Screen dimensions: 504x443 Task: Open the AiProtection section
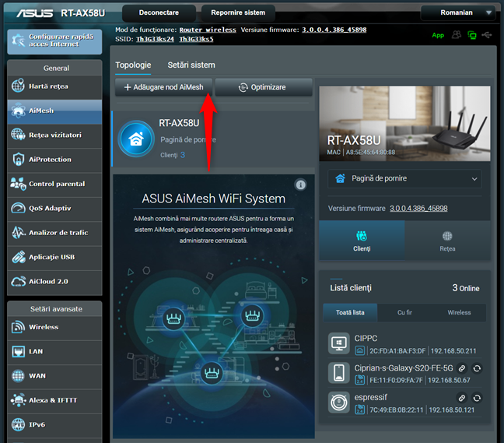[54, 160]
